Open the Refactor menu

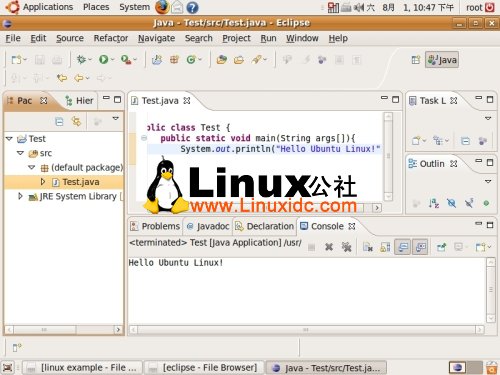111,38
